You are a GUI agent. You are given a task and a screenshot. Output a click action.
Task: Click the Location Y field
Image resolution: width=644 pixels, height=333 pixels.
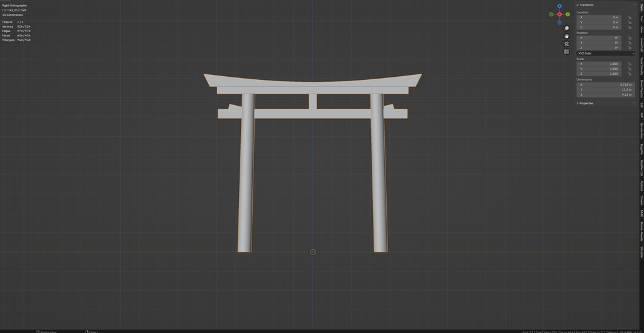click(599, 22)
